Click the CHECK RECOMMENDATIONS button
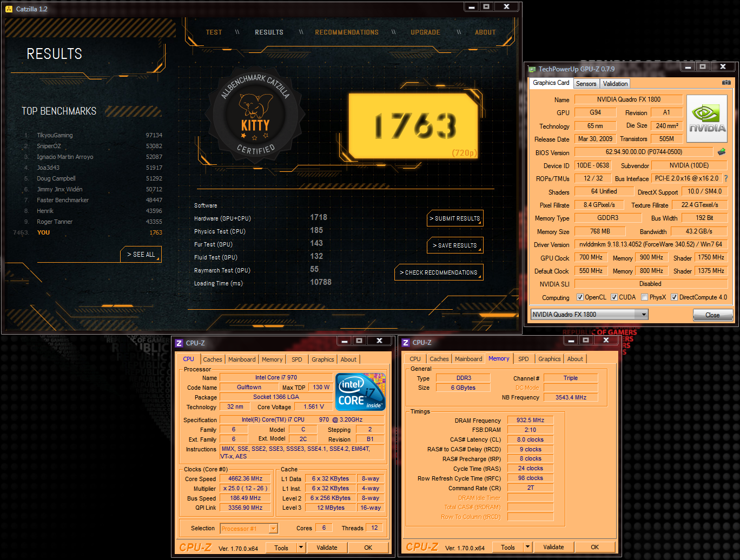Screen dimensions: 740x560 coord(439,272)
